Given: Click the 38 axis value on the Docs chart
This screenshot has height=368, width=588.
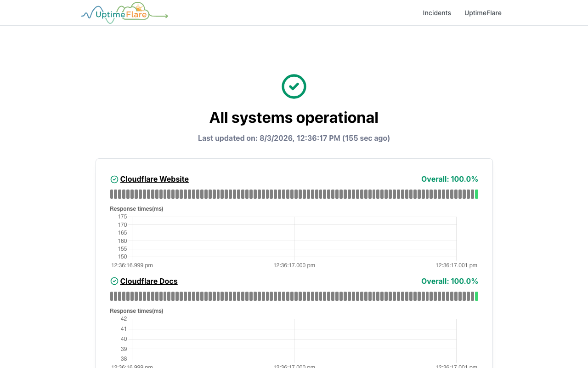Looking at the screenshot, I should 124,359.
